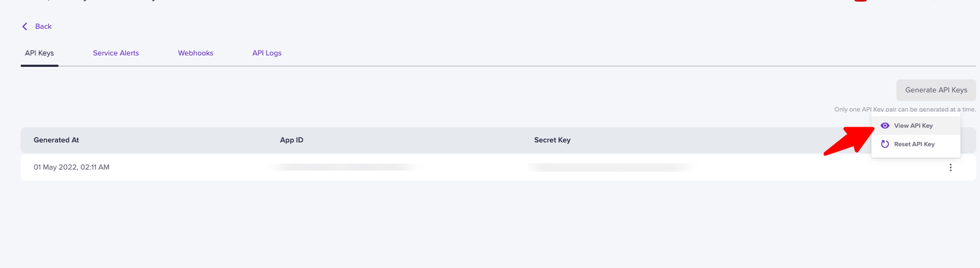980x268 pixels.
Task: Click the circular reset arrow icon
Action: [x=885, y=144]
